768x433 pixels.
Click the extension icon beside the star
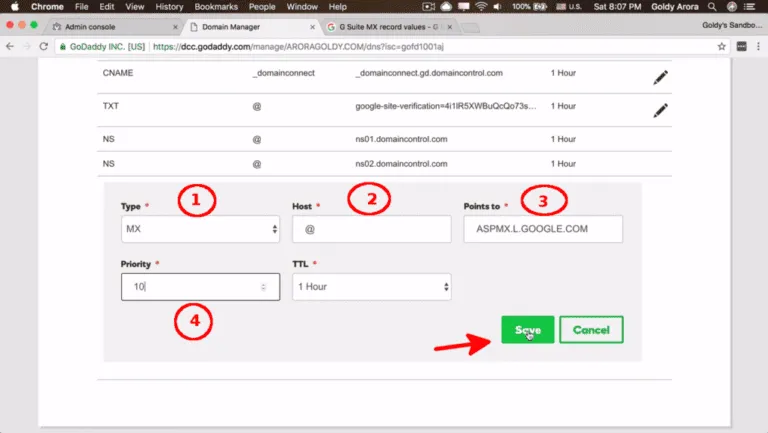(742, 47)
